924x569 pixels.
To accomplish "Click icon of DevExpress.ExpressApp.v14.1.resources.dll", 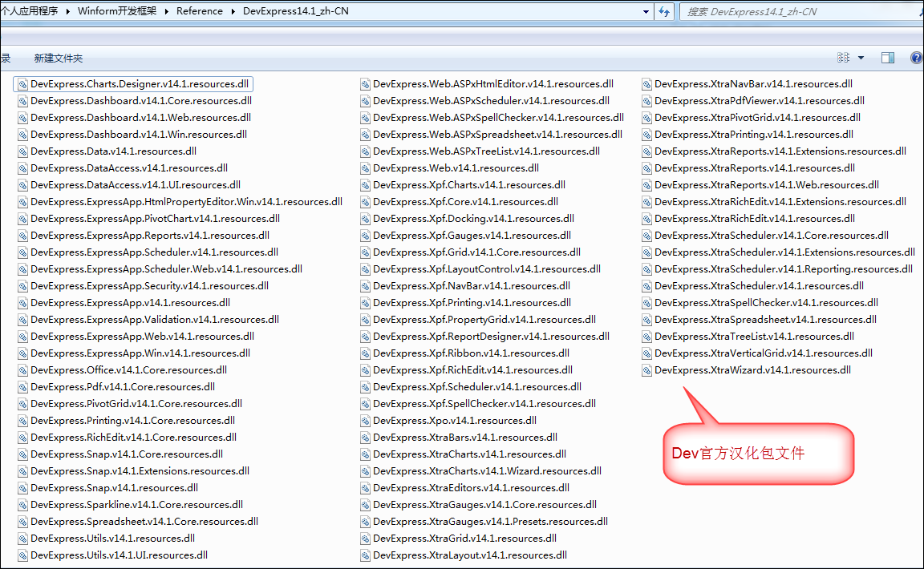I will coord(23,303).
